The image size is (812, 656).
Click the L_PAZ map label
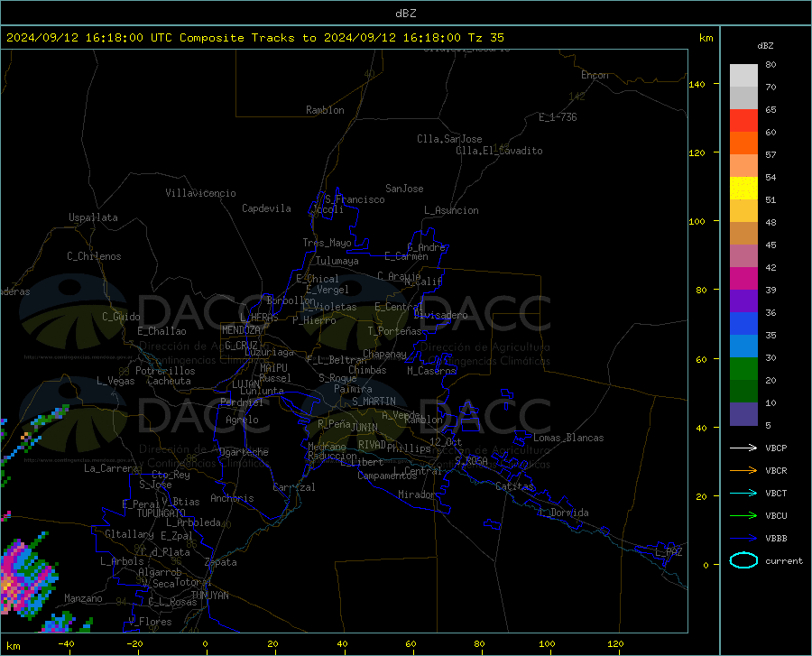669,552
